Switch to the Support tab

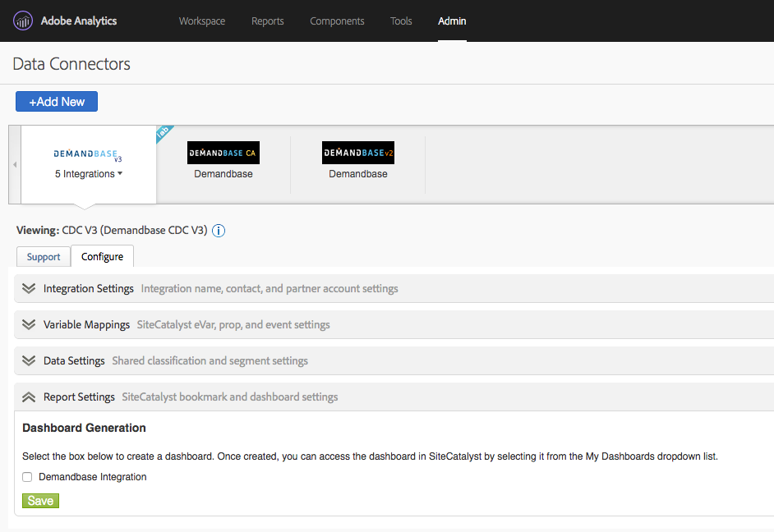click(x=44, y=257)
